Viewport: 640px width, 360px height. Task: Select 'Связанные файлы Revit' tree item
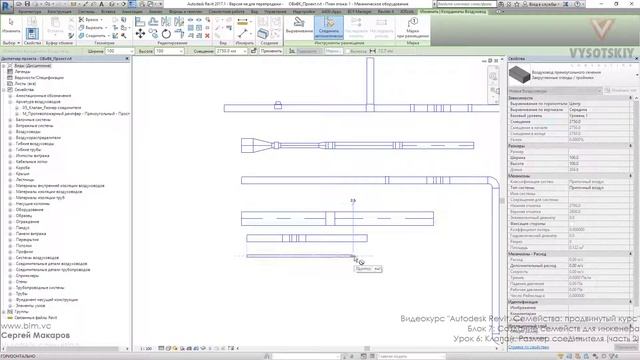click(36, 318)
